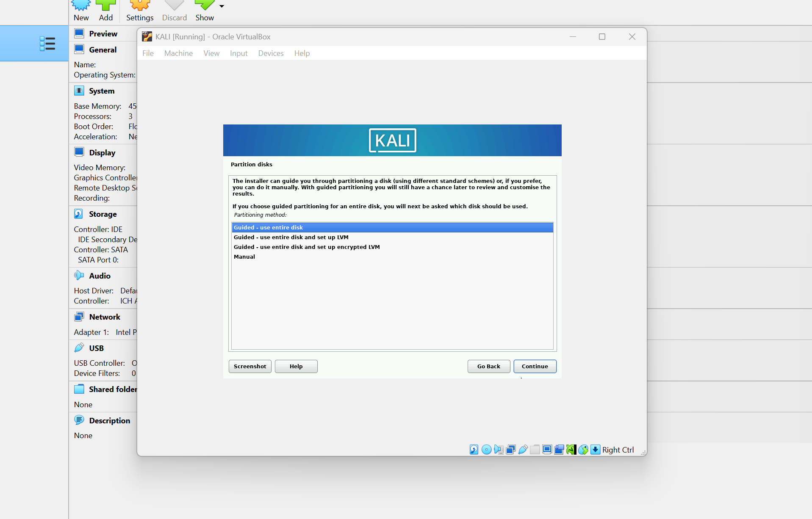812x519 pixels.
Task: Click the 'Adapter 1:' network label
Action: click(x=91, y=332)
